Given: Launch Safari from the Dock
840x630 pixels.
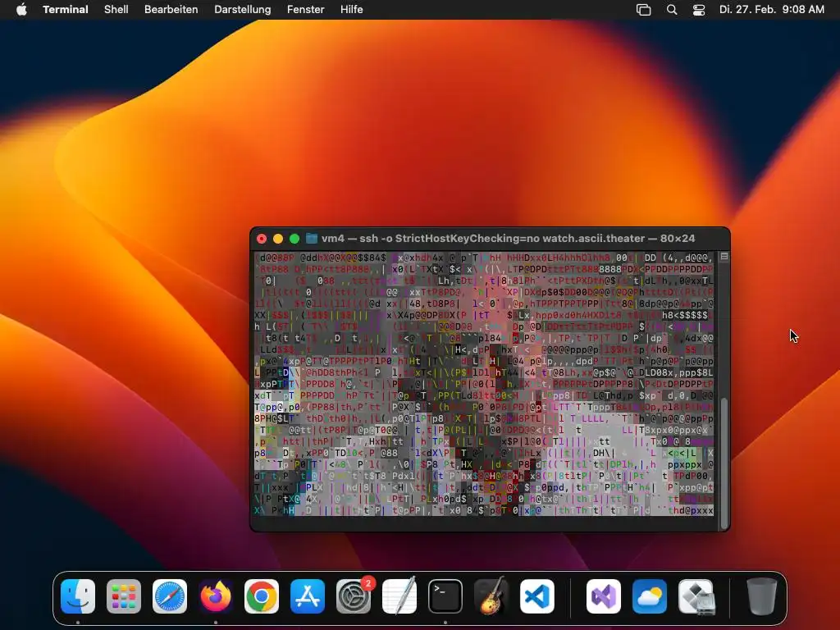Looking at the screenshot, I should point(170,596).
